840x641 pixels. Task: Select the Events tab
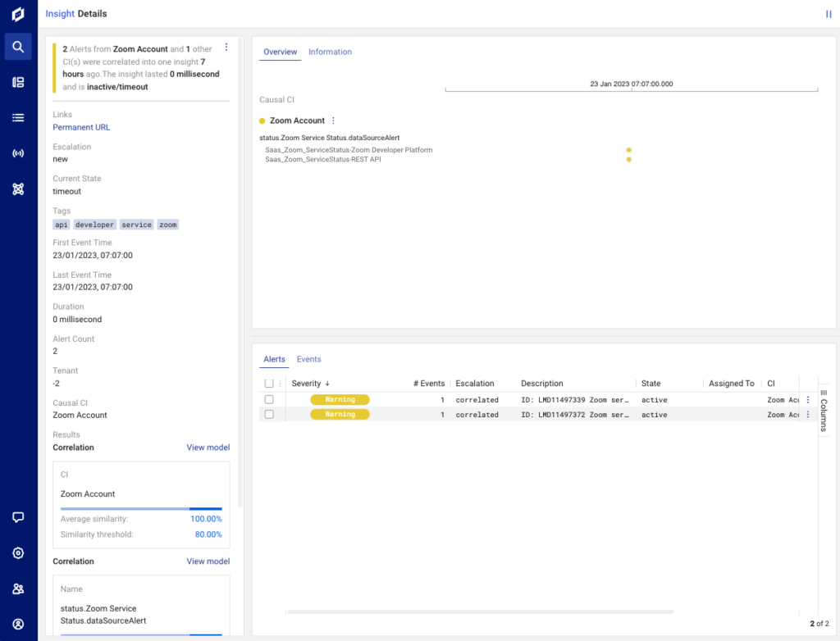coord(309,359)
